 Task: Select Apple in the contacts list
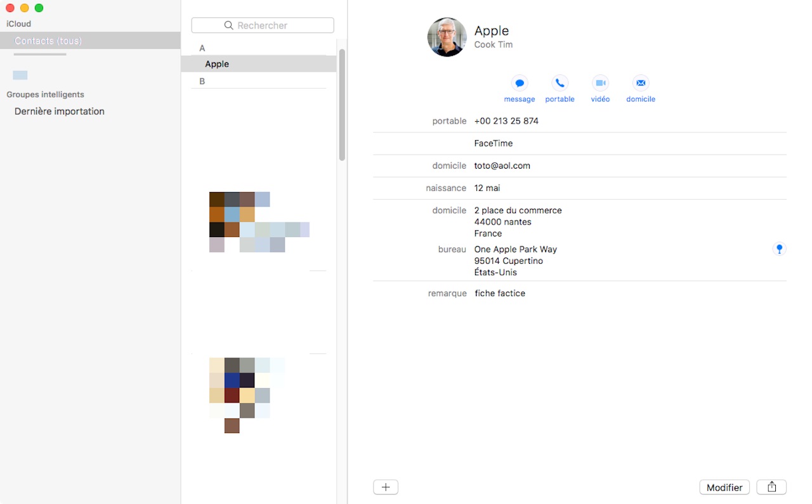pyautogui.click(x=217, y=64)
